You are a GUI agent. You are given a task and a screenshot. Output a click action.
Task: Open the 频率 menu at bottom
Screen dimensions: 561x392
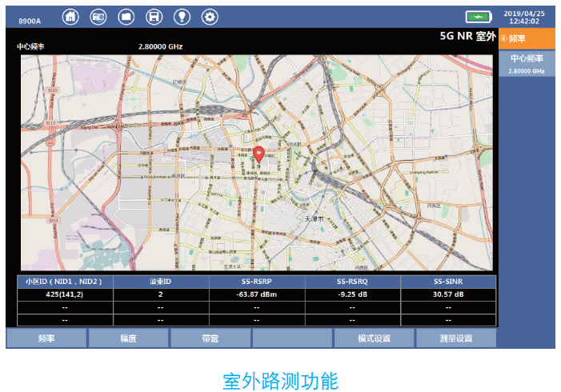(46, 338)
